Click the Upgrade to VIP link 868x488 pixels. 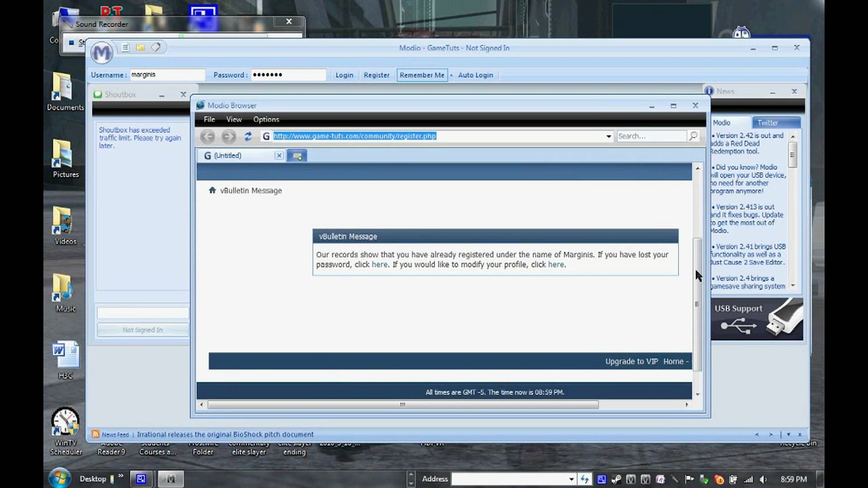coord(631,361)
